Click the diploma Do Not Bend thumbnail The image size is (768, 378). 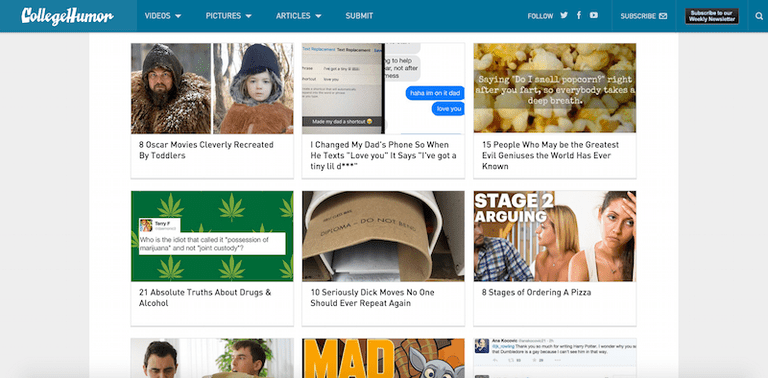pyautogui.click(x=383, y=236)
